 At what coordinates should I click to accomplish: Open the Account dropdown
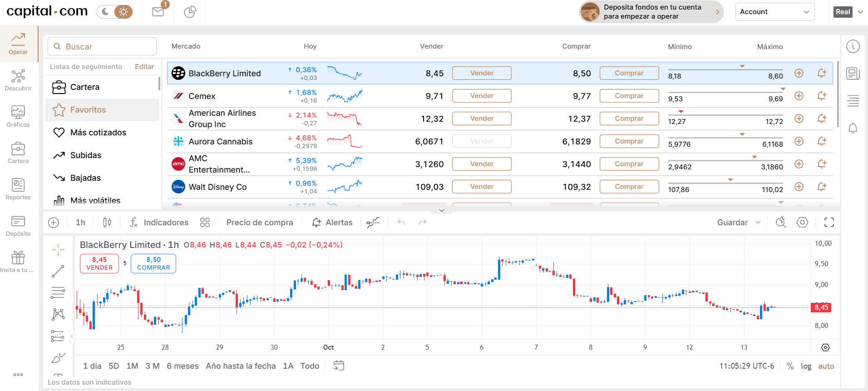point(775,12)
